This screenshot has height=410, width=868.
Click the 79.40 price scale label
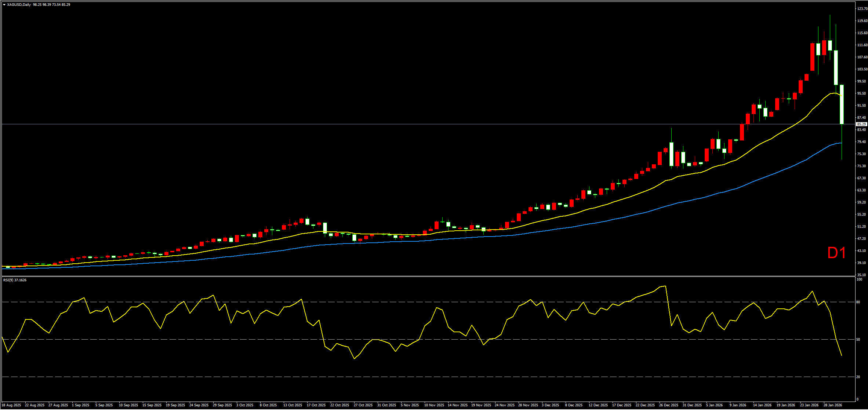pos(862,142)
